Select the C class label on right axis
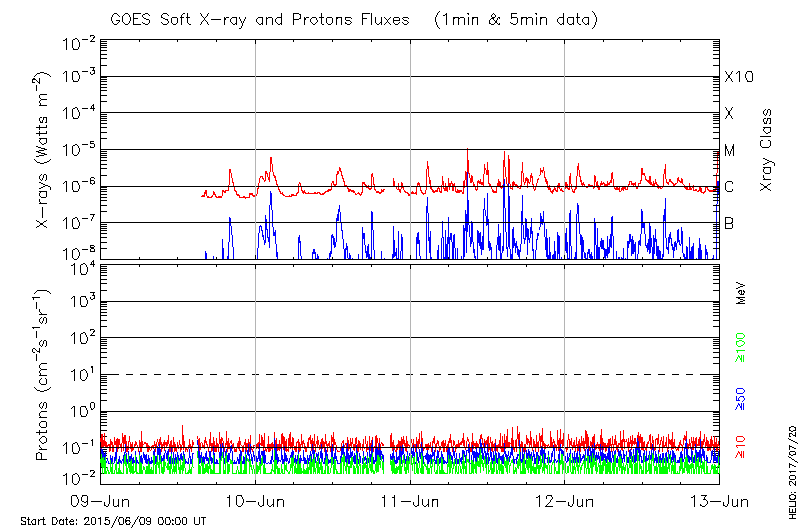 point(729,187)
